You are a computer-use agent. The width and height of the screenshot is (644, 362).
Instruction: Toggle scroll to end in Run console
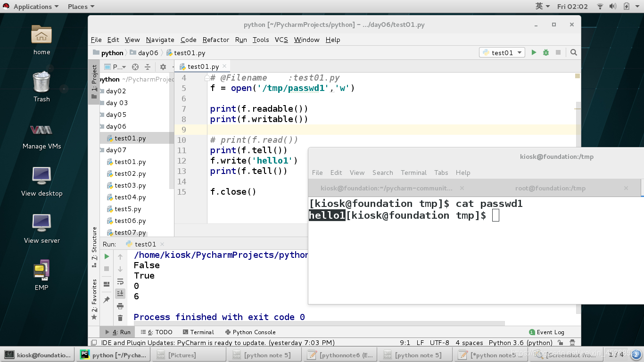120,293
